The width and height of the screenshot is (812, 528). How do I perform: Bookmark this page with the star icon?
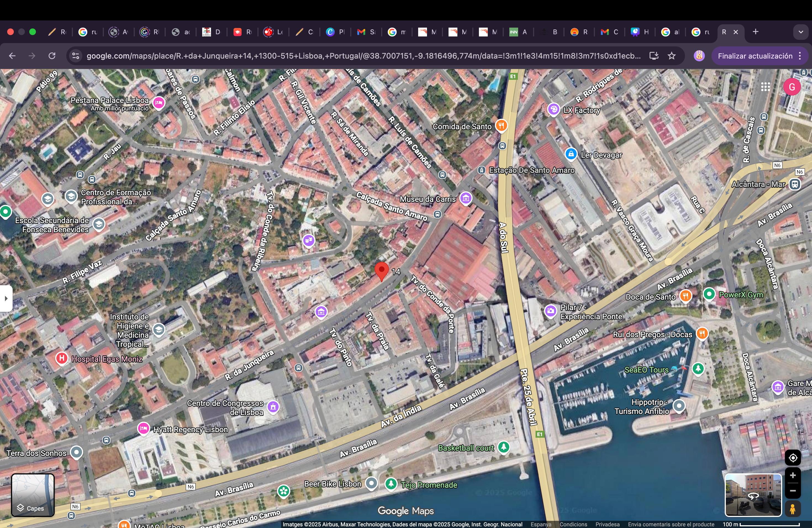point(671,56)
